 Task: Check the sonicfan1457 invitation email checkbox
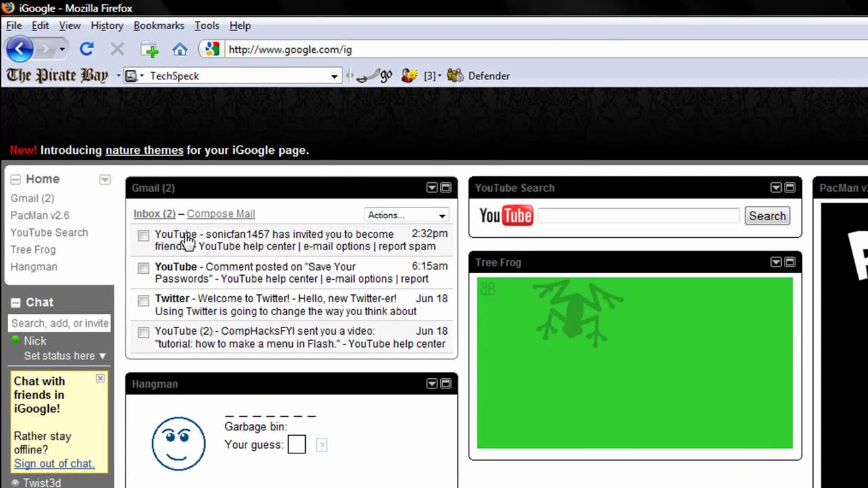(x=144, y=236)
